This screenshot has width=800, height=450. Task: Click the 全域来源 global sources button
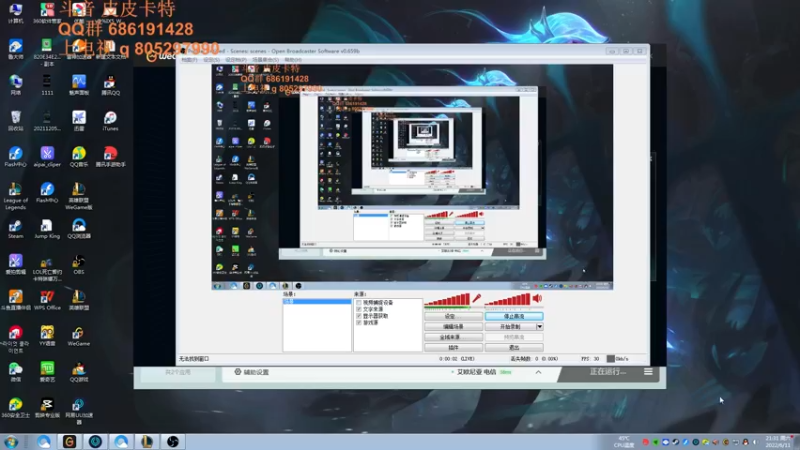(453, 337)
